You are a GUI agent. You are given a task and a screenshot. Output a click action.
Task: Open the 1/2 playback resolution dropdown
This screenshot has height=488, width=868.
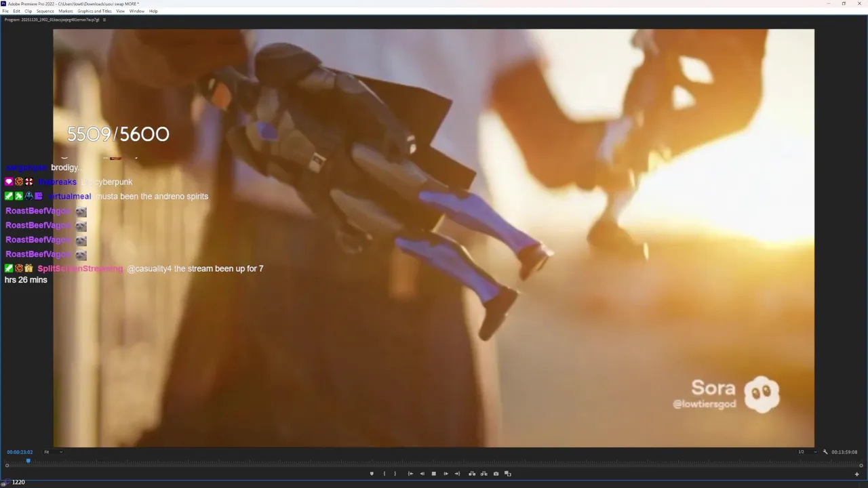807,452
